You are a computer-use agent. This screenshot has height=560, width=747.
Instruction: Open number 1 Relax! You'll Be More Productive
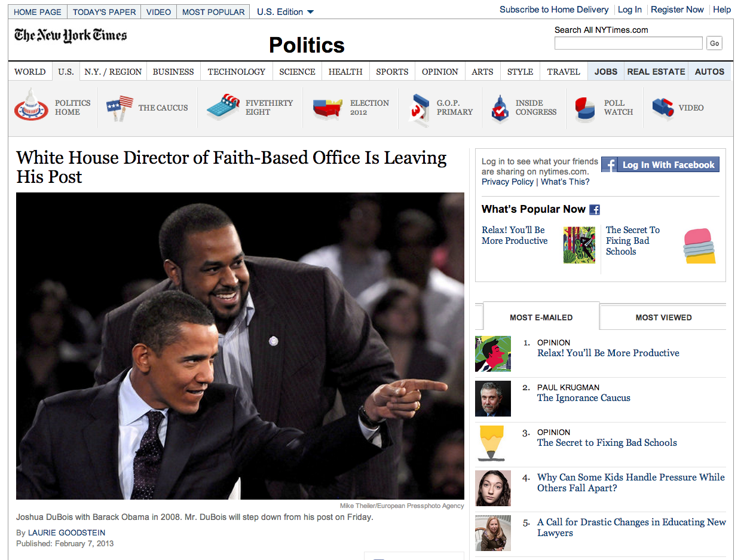tap(608, 353)
